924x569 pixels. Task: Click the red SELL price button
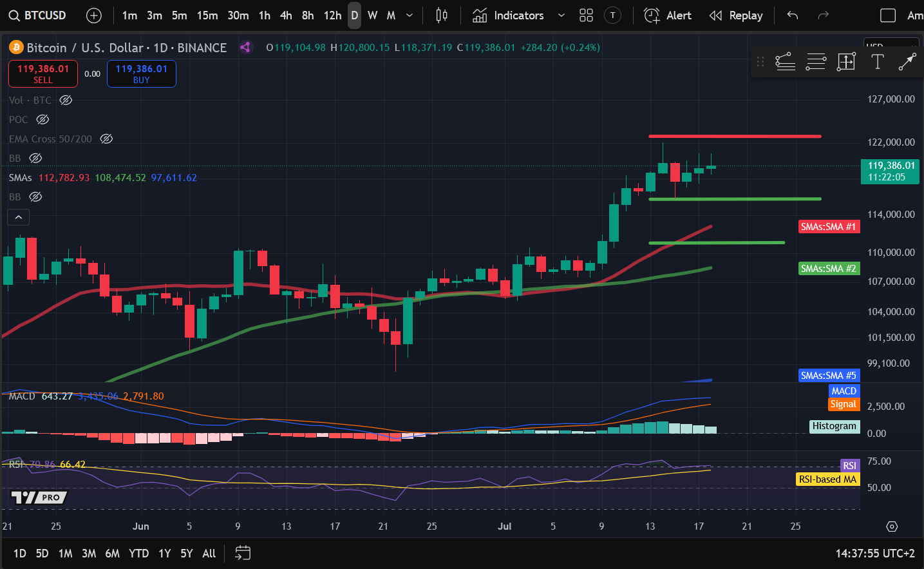pyautogui.click(x=43, y=73)
